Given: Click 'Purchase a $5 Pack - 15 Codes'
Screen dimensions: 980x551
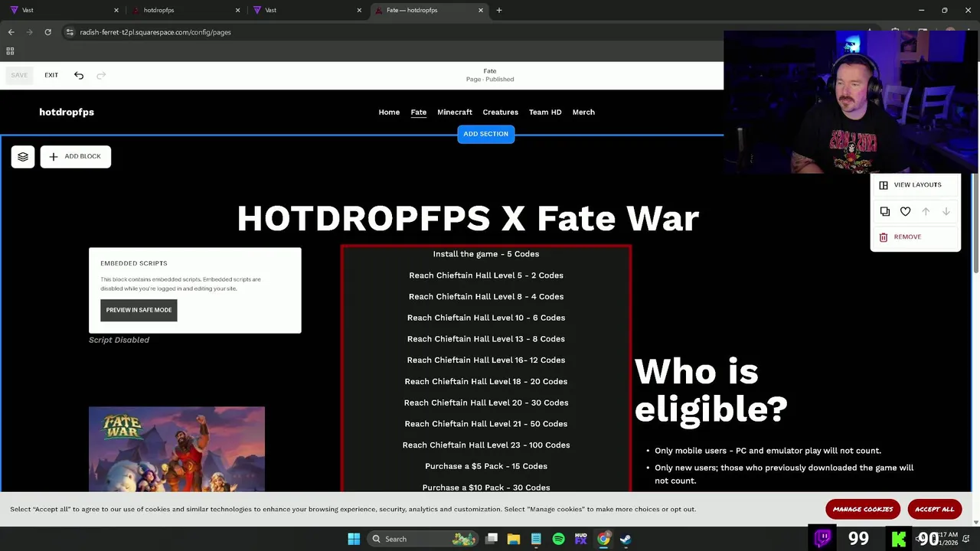Looking at the screenshot, I should click(486, 466).
